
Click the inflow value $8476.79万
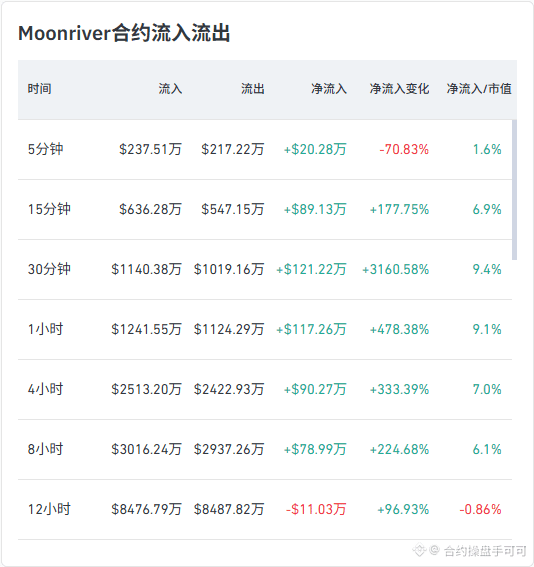point(146,510)
